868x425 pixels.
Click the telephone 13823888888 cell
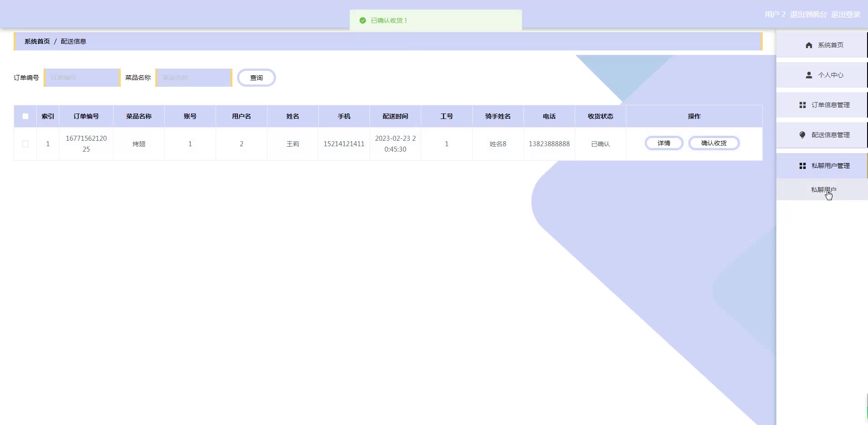[549, 144]
